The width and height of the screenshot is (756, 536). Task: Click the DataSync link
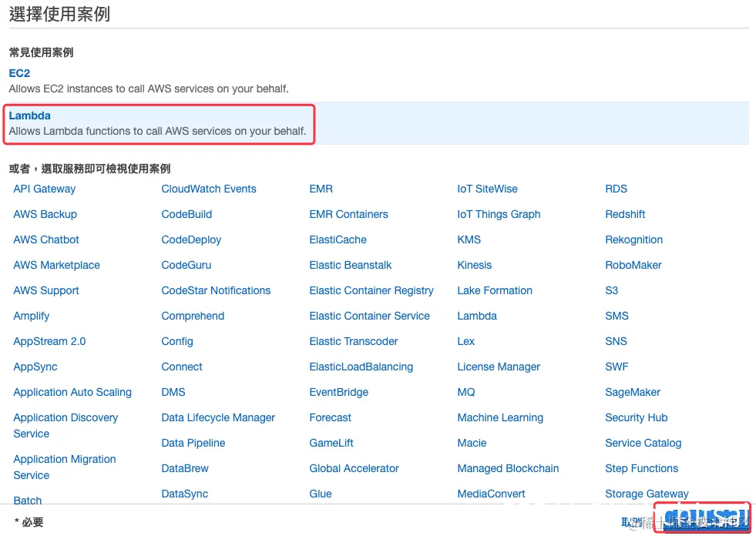(x=185, y=494)
